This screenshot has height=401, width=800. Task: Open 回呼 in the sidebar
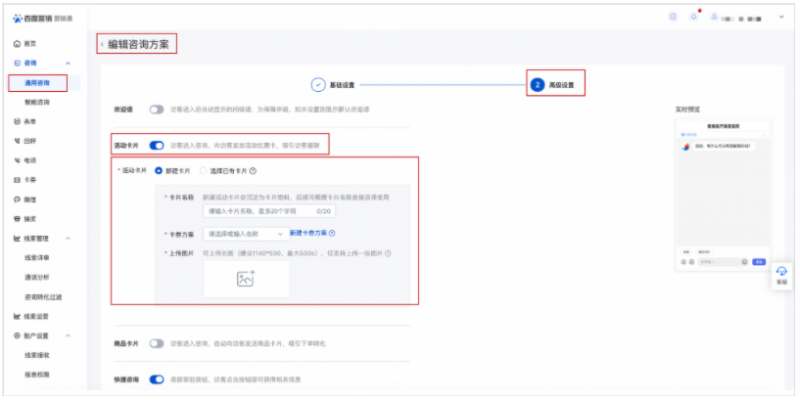(x=30, y=141)
